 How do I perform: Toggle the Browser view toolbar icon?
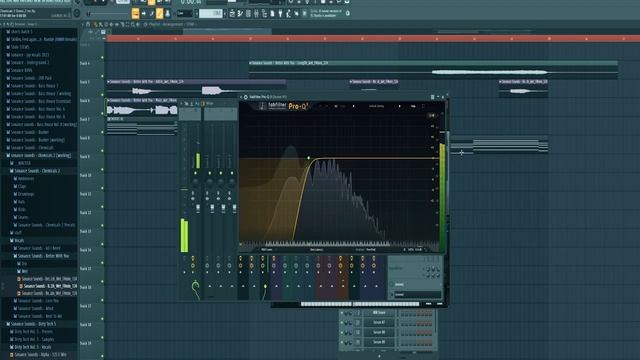point(264,13)
